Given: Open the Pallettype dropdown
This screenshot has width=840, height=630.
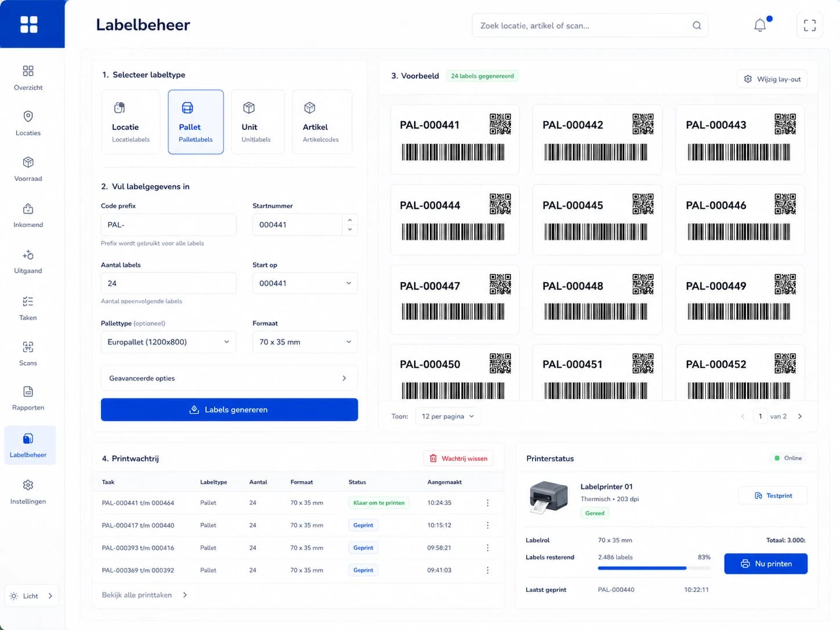Looking at the screenshot, I should tap(168, 342).
